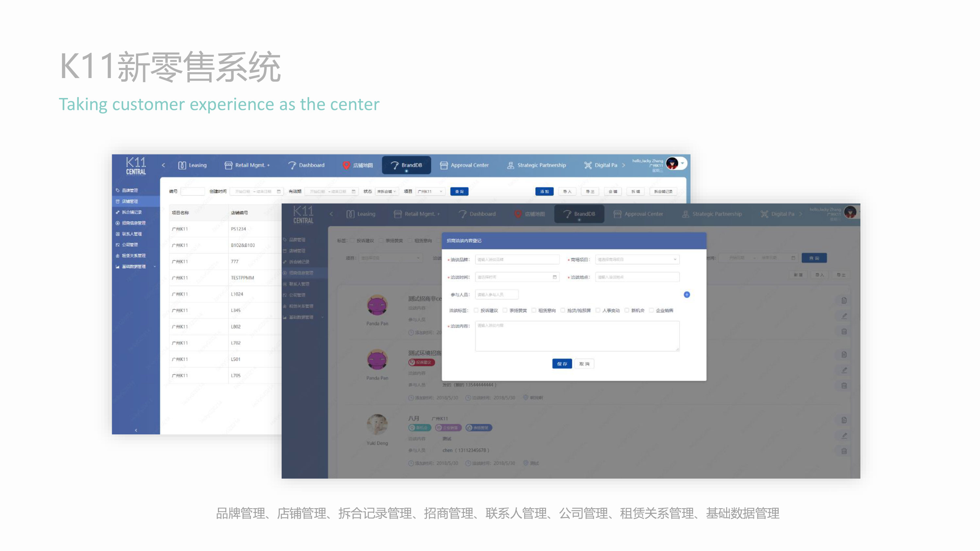Click blue 添加 button in back window

[544, 191]
